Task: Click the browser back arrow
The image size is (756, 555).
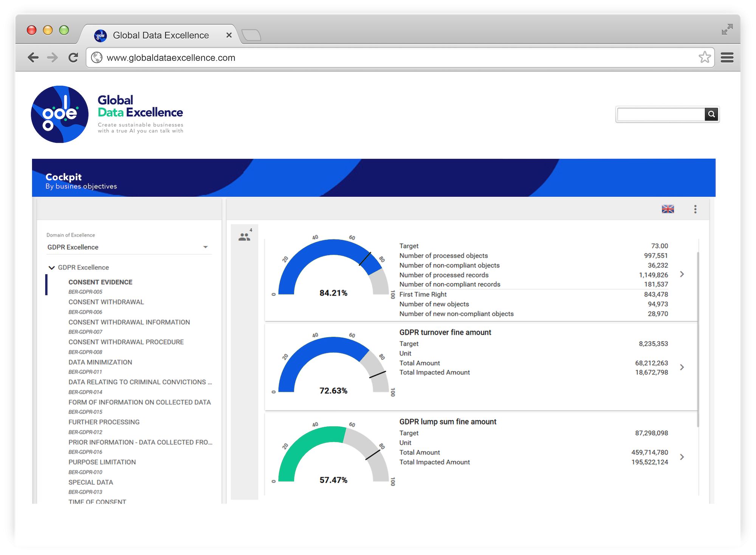Action: click(33, 57)
